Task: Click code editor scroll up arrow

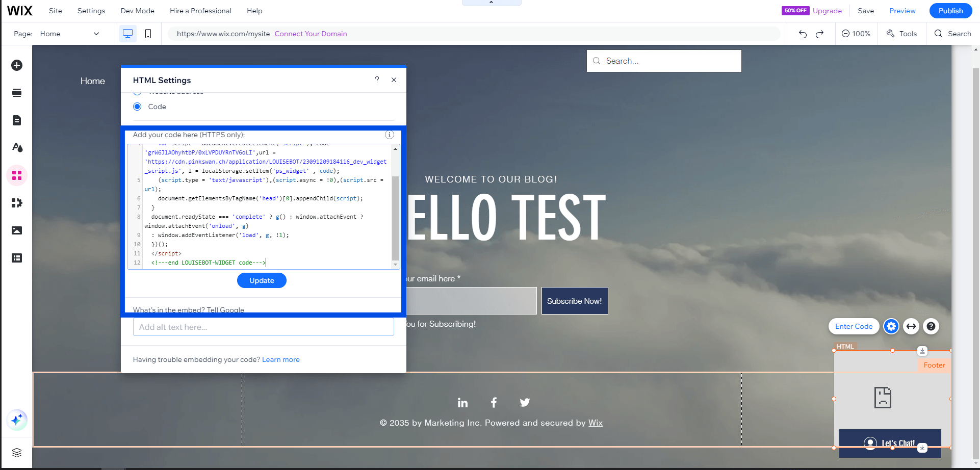Action: (395, 149)
